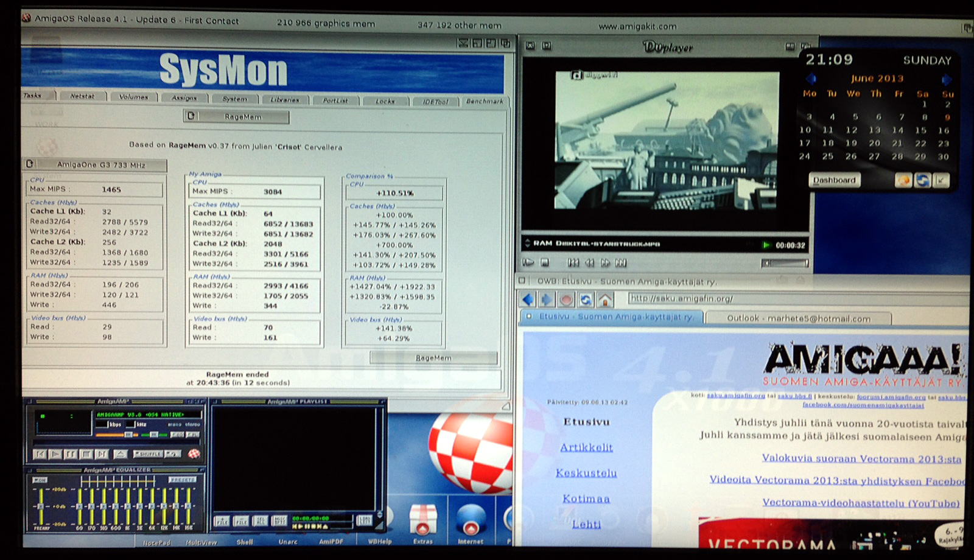Open the Keskustelu link
The image size is (974, 560).
point(586,473)
